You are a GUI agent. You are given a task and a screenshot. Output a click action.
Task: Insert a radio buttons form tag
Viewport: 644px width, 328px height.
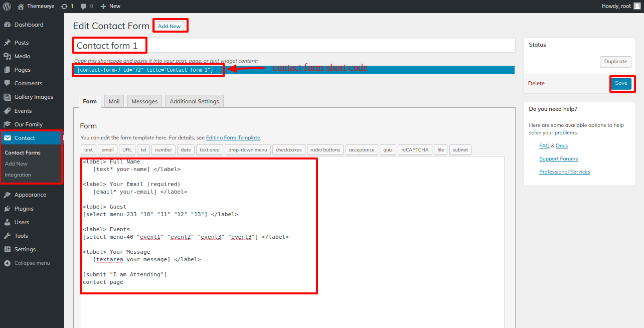(x=325, y=149)
